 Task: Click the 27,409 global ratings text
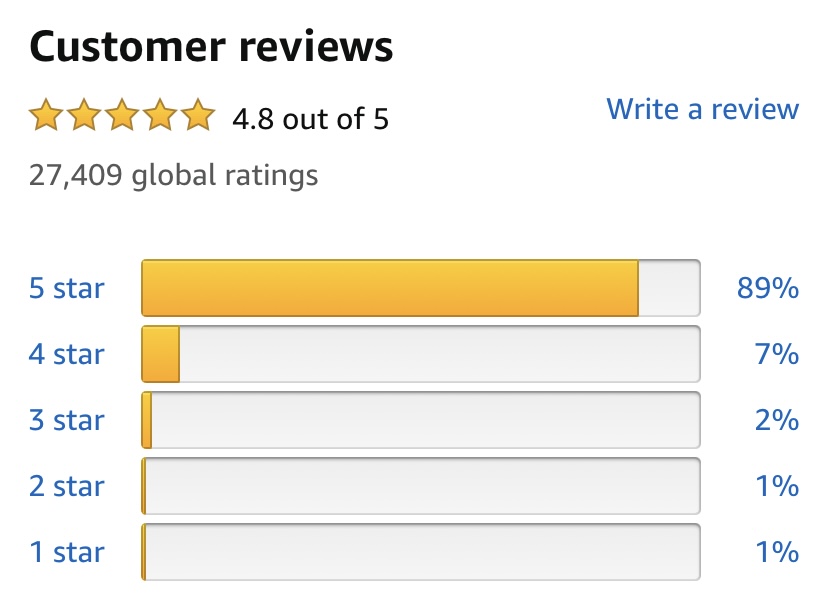pos(173,176)
